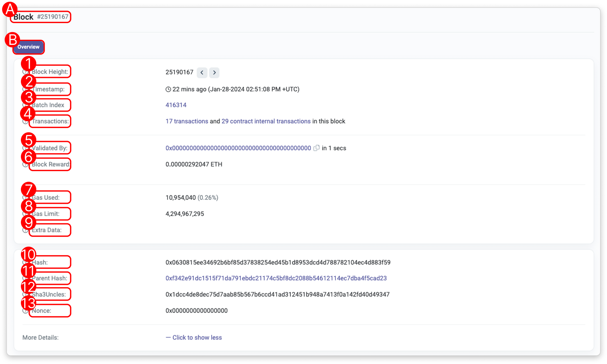Copy the validator address

coord(316,148)
